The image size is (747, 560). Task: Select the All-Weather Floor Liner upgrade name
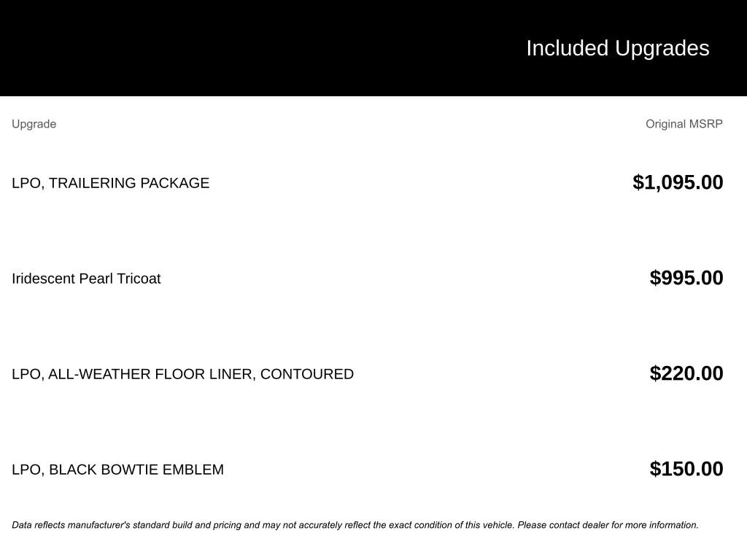tap(182, 374)
